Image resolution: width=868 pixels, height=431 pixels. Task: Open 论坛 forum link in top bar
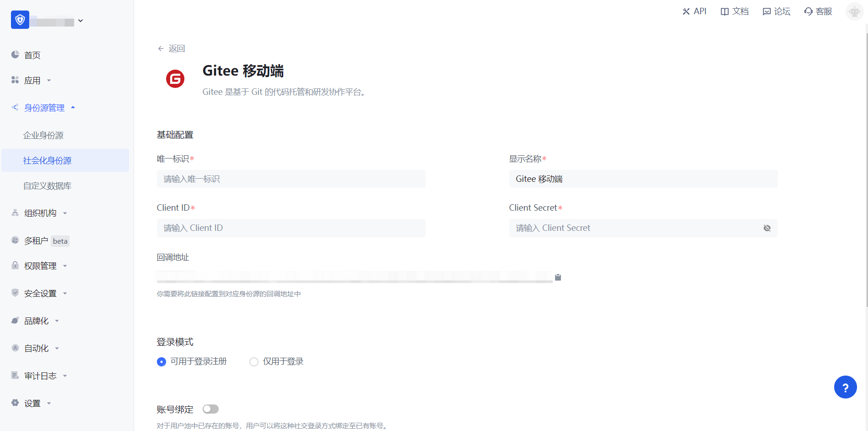coord(776,11)
